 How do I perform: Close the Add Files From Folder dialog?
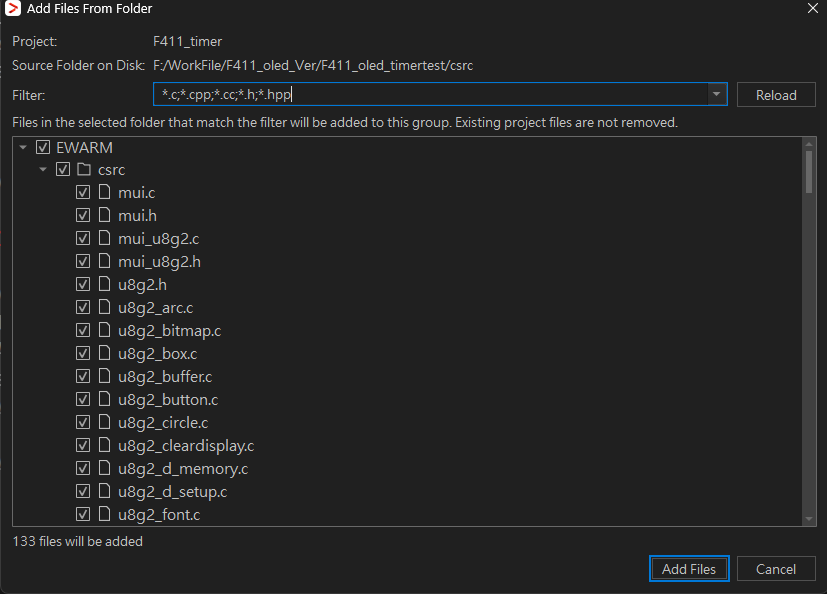click(813, 8)
